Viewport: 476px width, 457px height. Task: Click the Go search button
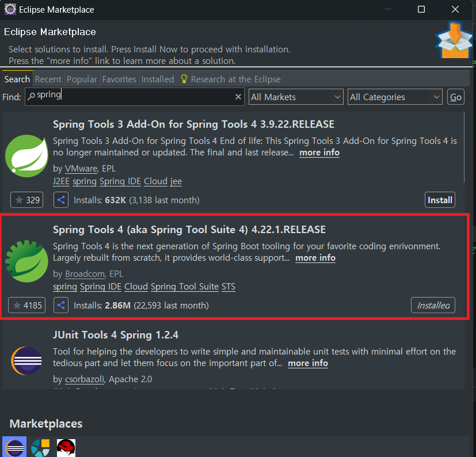click(456, 97)
